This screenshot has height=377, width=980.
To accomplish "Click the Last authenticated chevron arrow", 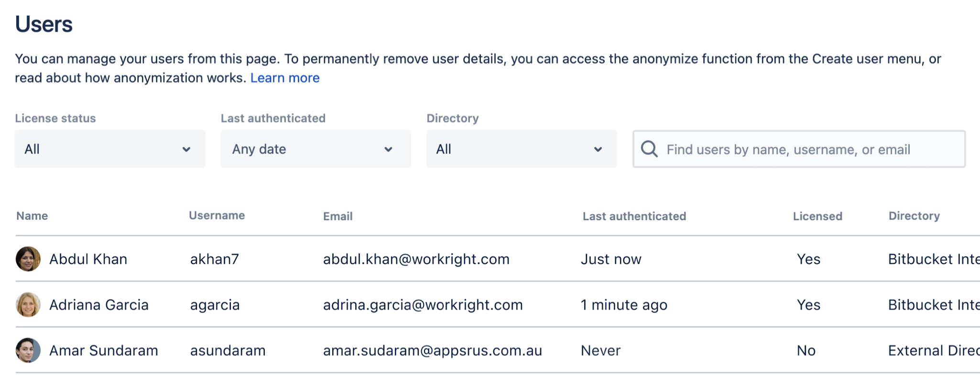I will 388,149.
